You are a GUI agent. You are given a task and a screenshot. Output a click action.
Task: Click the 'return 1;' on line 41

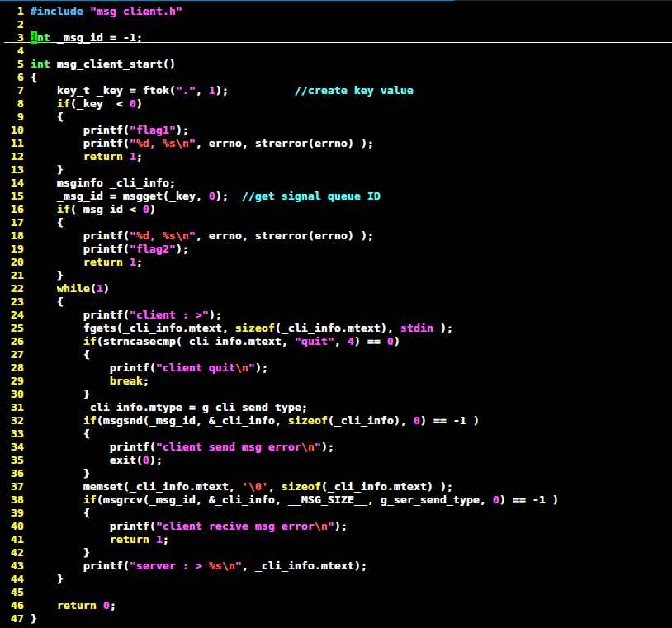click(x=139, y=540)
